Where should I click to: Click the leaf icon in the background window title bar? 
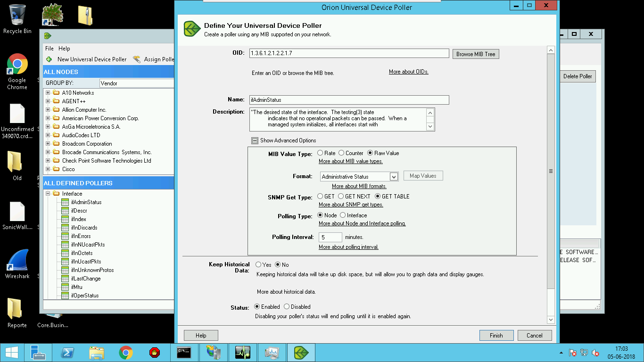[47, 36]
